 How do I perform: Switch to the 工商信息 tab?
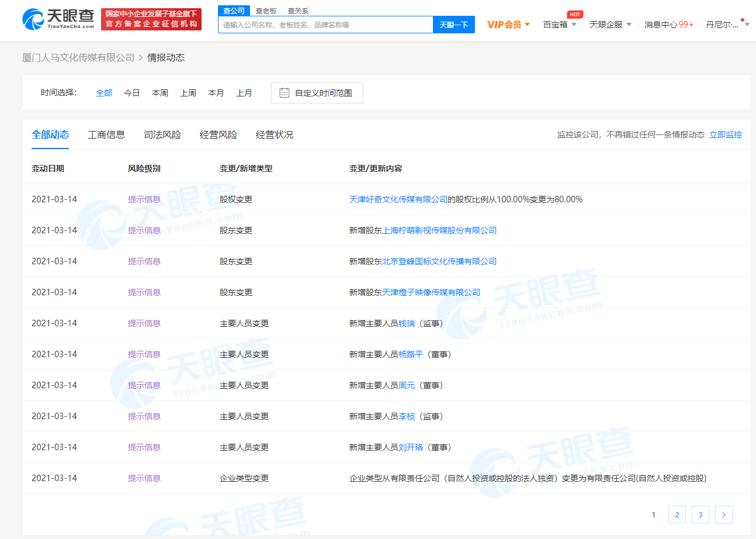click(106, 135)
